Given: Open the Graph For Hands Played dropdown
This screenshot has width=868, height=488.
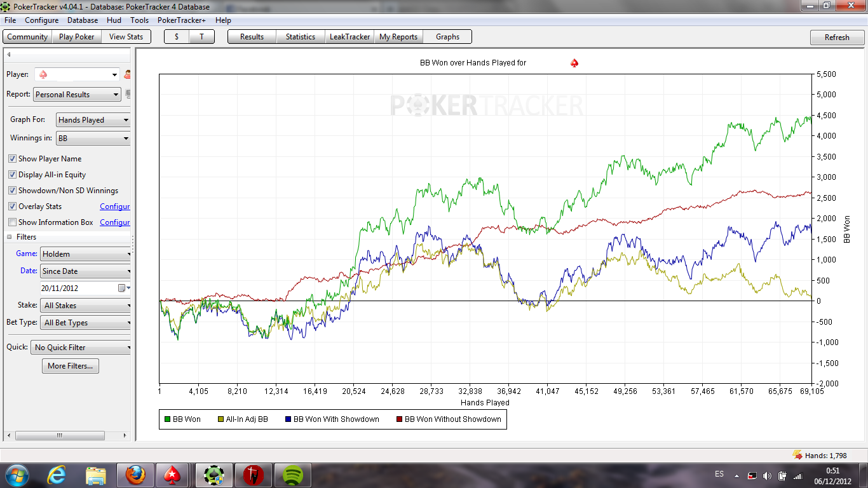Looking at the screenshot, I should tap(93, 120).
